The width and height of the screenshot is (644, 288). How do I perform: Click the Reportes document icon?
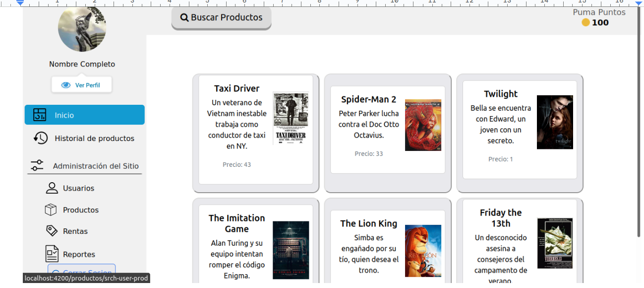pyautogui.click(x=52, y=254)
